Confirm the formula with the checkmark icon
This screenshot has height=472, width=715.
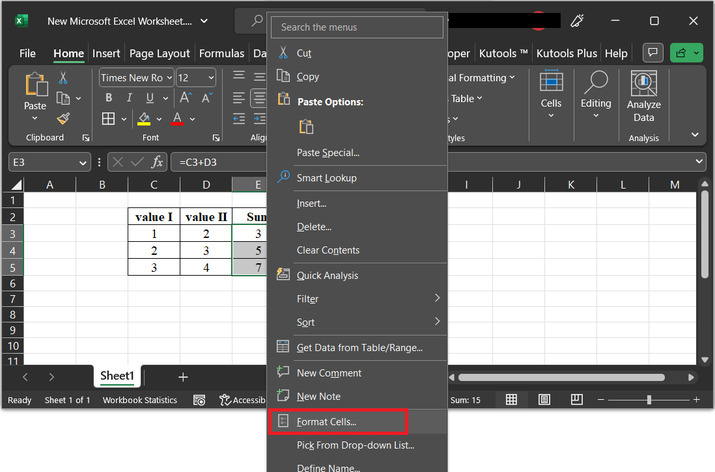coord(137,162)
